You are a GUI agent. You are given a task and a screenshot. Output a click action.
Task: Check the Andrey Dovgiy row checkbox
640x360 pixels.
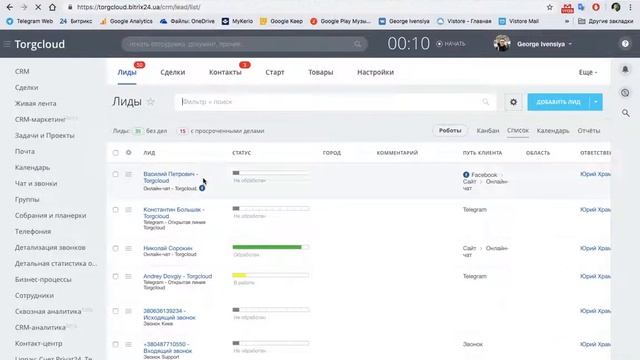point(116,277)
